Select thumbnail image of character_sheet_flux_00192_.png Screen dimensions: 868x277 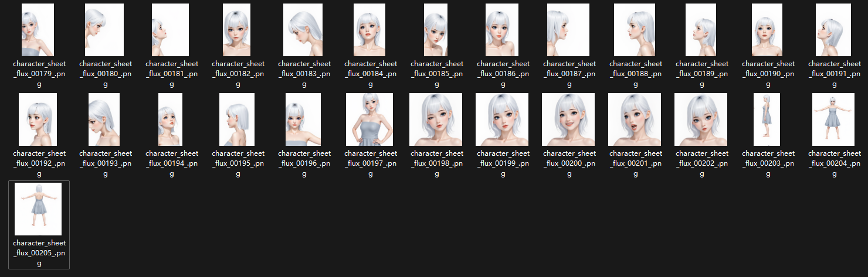point(38,119)
